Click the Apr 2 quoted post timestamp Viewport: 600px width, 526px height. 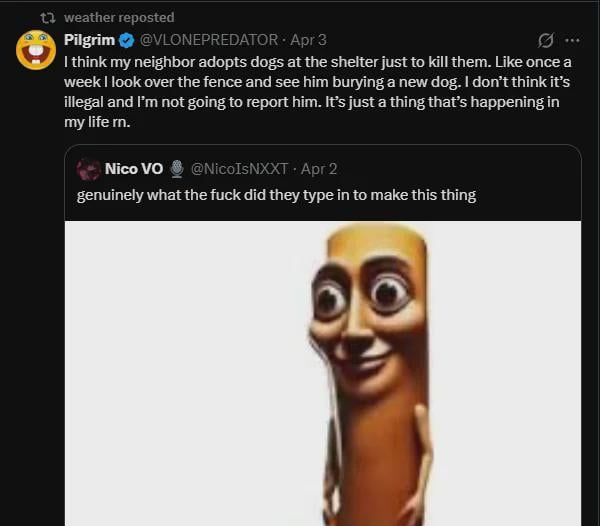319,169
